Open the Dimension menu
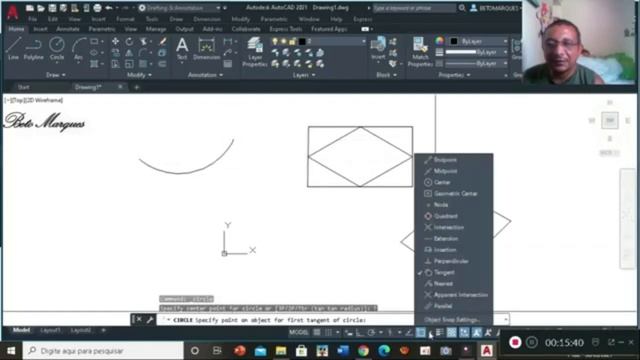 [x=207, y=19]
